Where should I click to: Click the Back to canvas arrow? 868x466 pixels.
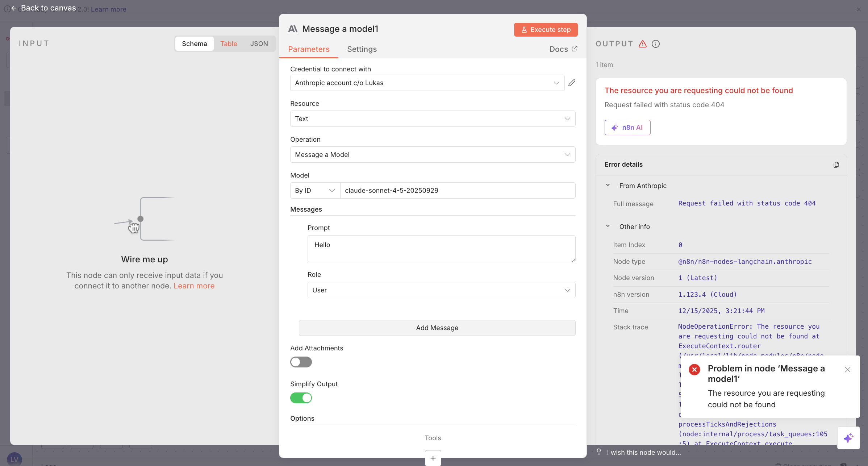click(14, 8)
